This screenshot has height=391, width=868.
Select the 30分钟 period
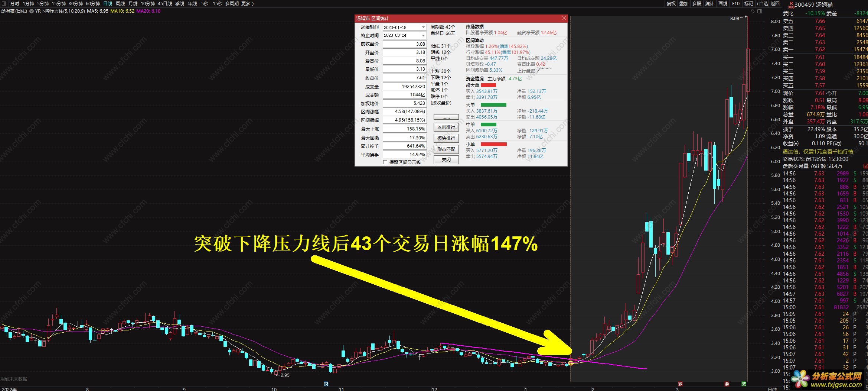click(76, 3)
